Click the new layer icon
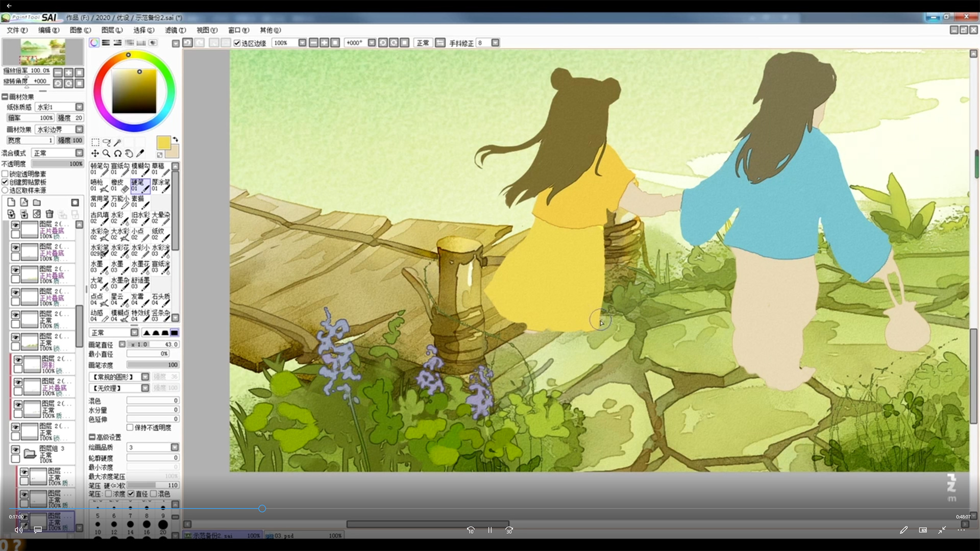 [11, 203]
